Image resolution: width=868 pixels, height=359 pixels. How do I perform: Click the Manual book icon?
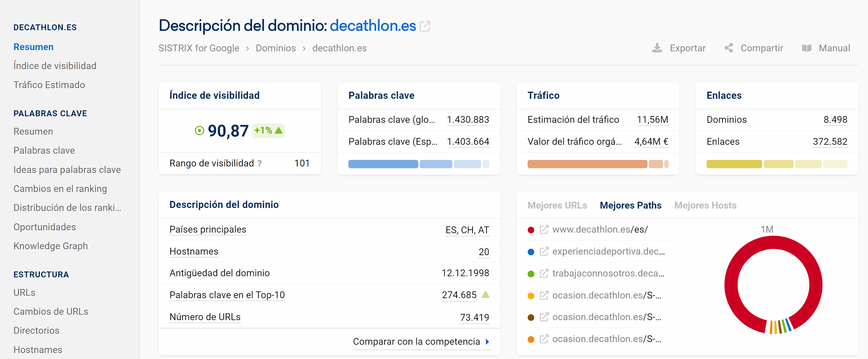coord(807,48)
